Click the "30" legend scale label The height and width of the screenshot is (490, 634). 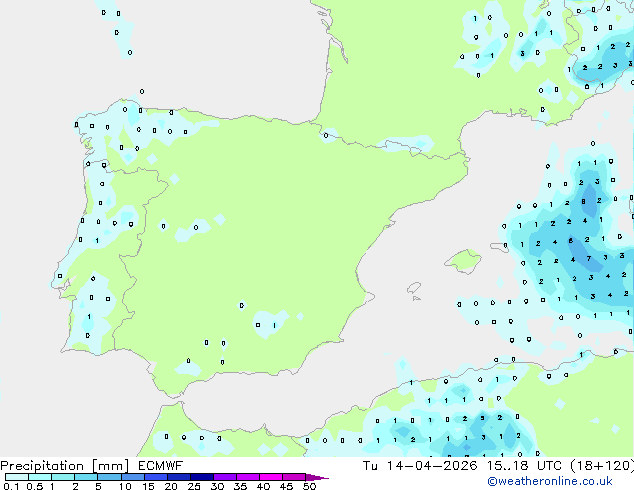tap(217, 486)
